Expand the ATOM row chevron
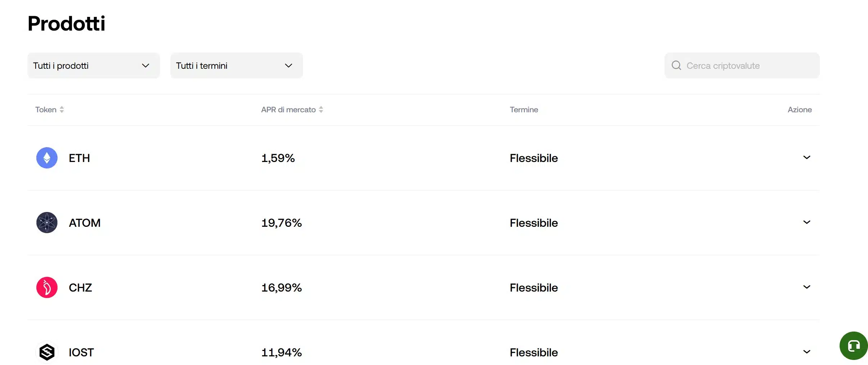 click(x=807, y=222)
